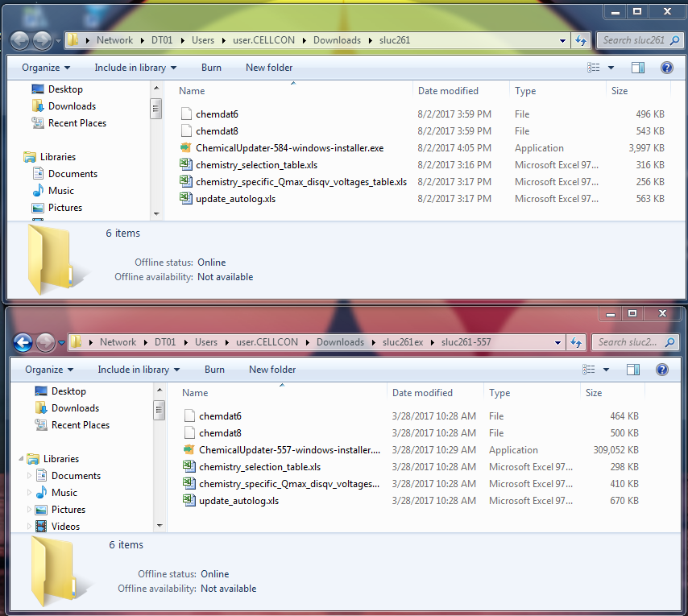Click Burn in the top window toolbar
This screenshot has width=688, height=616.
pyautogui.click(x=211, y=68)
